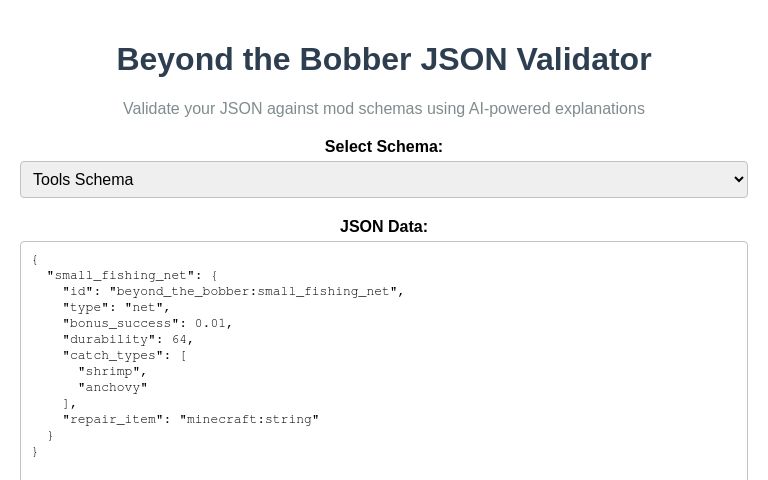
Task: Place cursor at the opening curly brace
Action: (35, 259)
